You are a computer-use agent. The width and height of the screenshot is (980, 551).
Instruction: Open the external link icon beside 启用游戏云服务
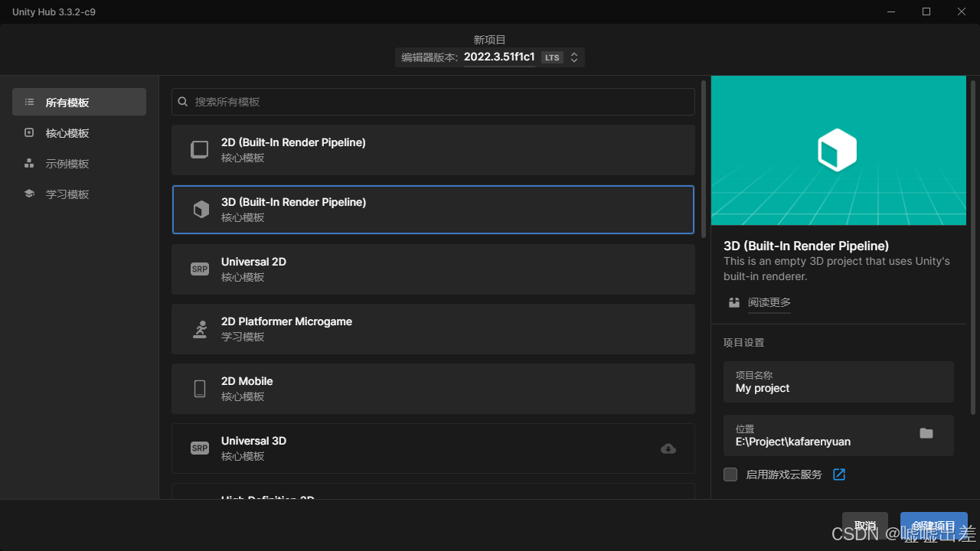pos(839,474)
